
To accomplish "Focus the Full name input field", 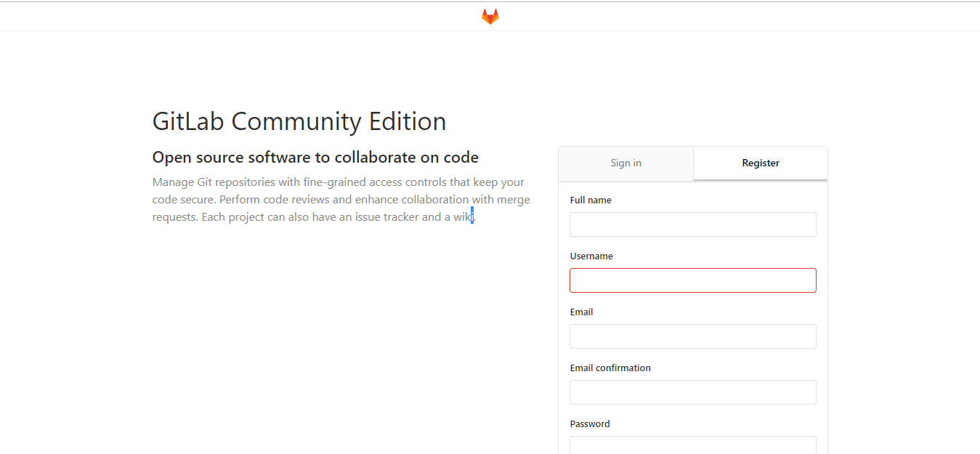I will tap(693, 224).
